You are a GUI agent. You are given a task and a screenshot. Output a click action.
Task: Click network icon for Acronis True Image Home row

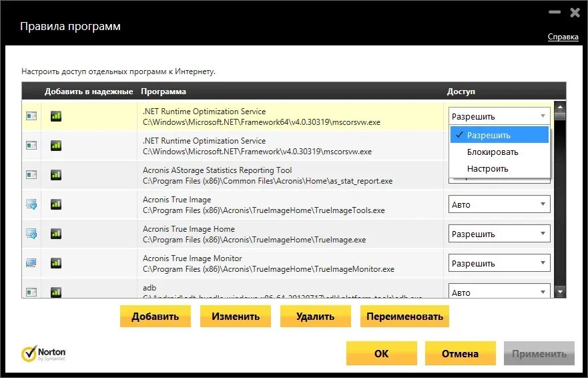pyautogui.click(x=31, y=234)
